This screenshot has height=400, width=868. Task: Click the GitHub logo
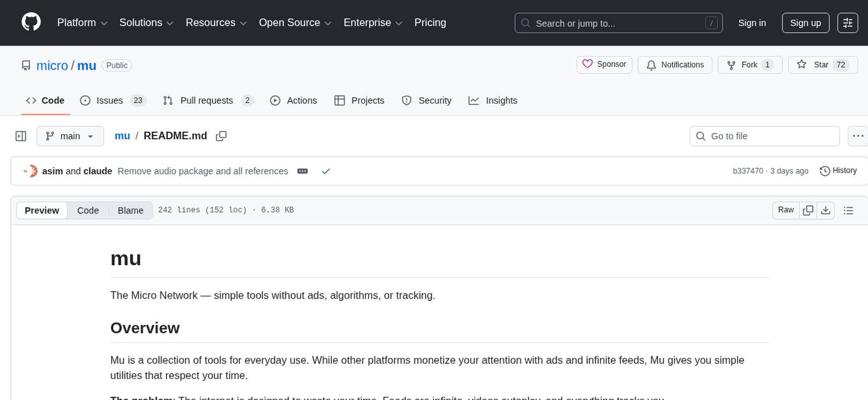pyautogui.click(x=31, y=22)
